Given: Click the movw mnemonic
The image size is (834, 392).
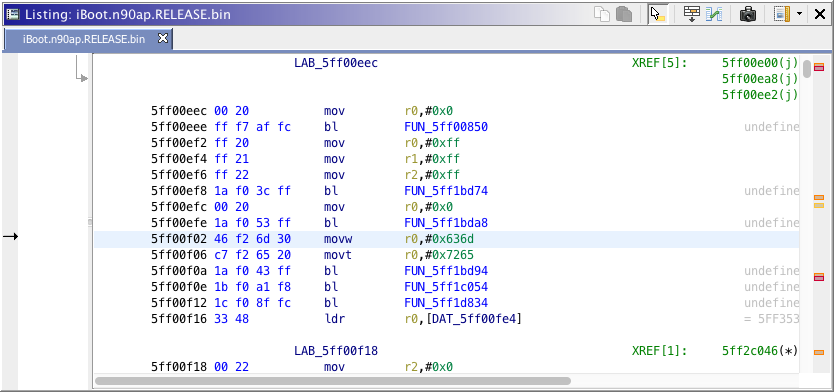Looking at the screenshot, I should coord(338,239).
